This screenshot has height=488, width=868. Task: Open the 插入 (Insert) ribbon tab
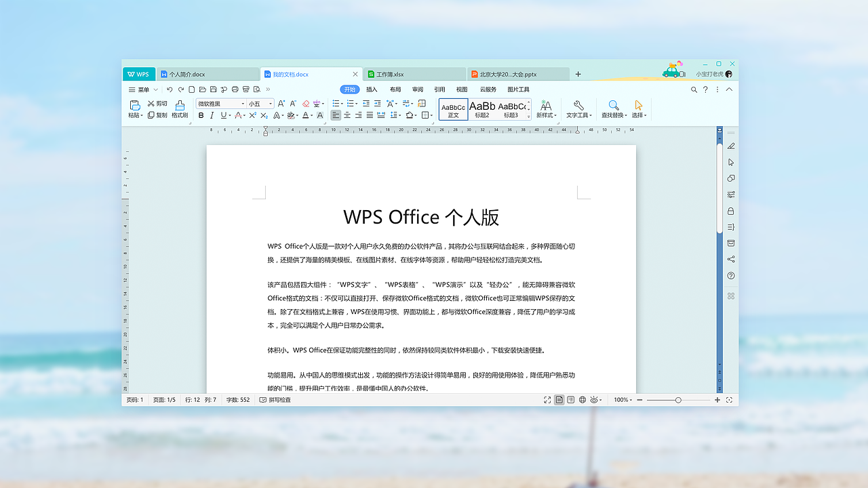click(372, 89)
